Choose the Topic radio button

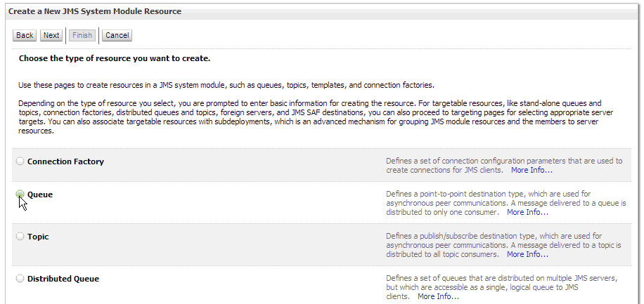pos(20,237)
